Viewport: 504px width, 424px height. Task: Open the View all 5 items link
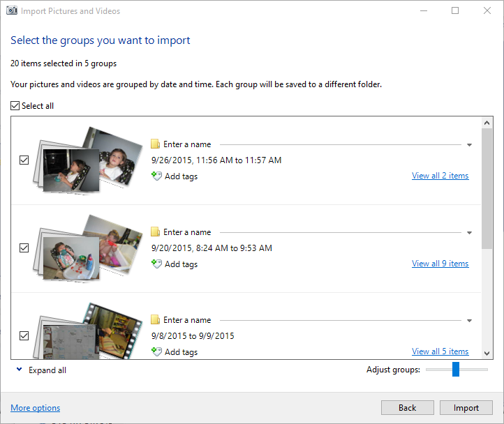[x=440, y=351]
